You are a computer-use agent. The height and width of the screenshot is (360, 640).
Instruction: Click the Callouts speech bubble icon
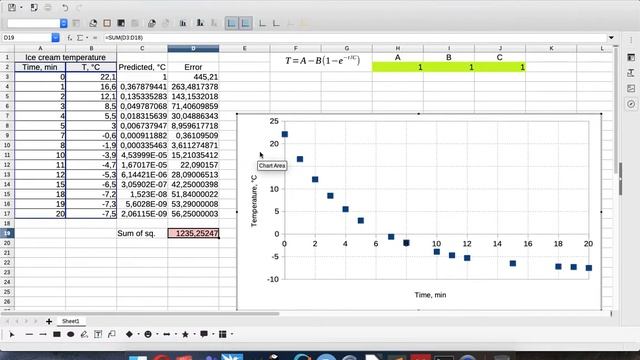204,334
